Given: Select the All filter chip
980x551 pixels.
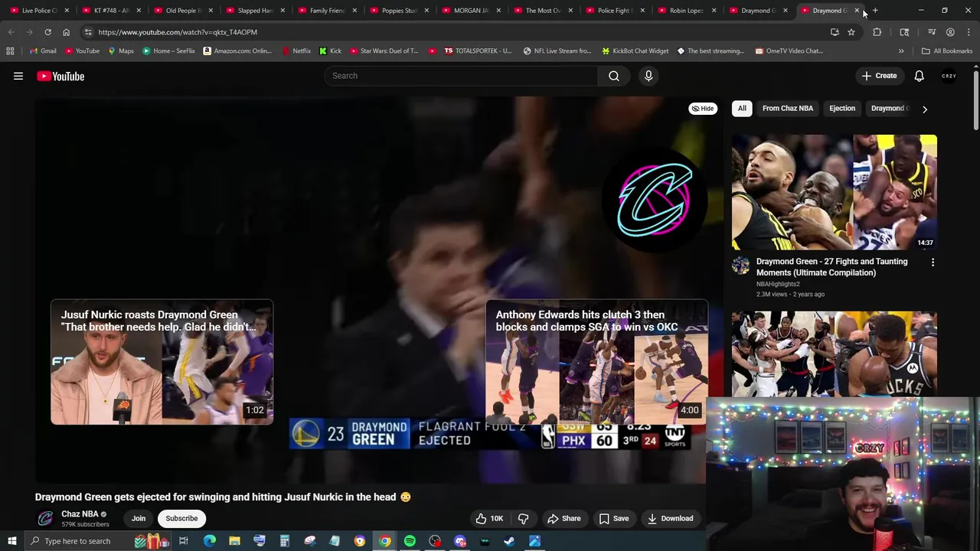Looking at the screenshot, I should (742, 109).
